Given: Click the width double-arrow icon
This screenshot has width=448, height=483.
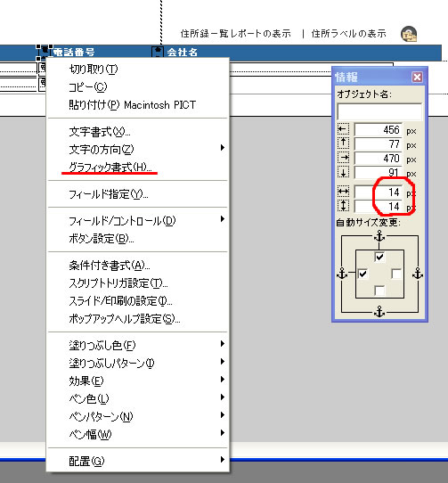Looking at the screenshot, I should (x=343, y=192).
